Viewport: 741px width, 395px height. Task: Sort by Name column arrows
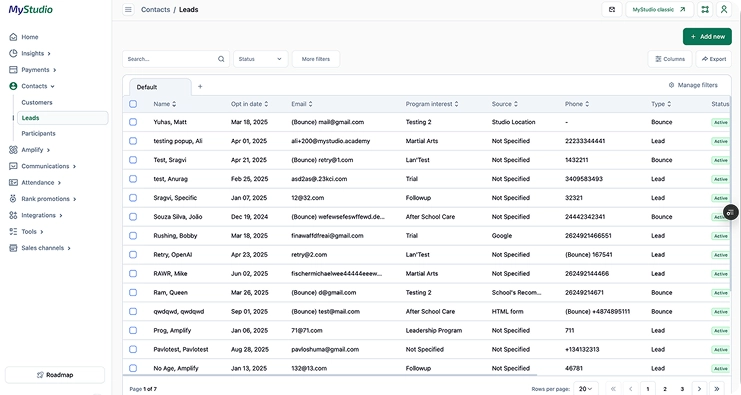(174, 104)
